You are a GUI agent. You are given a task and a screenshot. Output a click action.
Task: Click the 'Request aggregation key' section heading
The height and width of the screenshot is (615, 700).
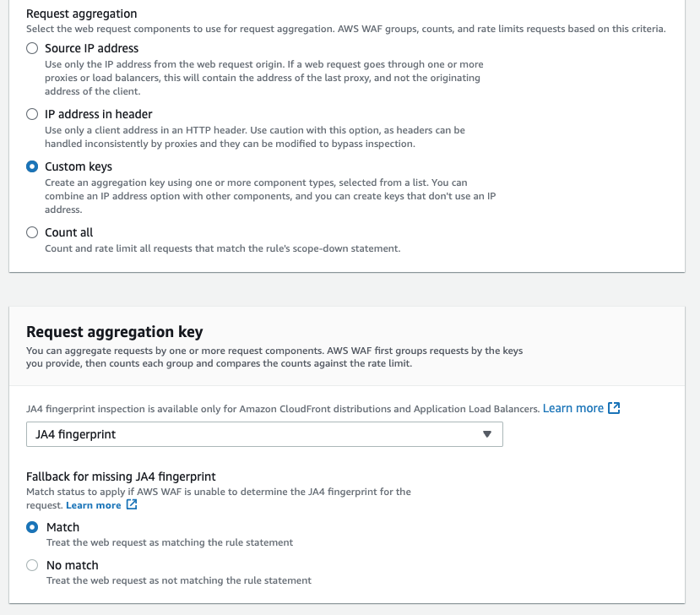(114, 332)
